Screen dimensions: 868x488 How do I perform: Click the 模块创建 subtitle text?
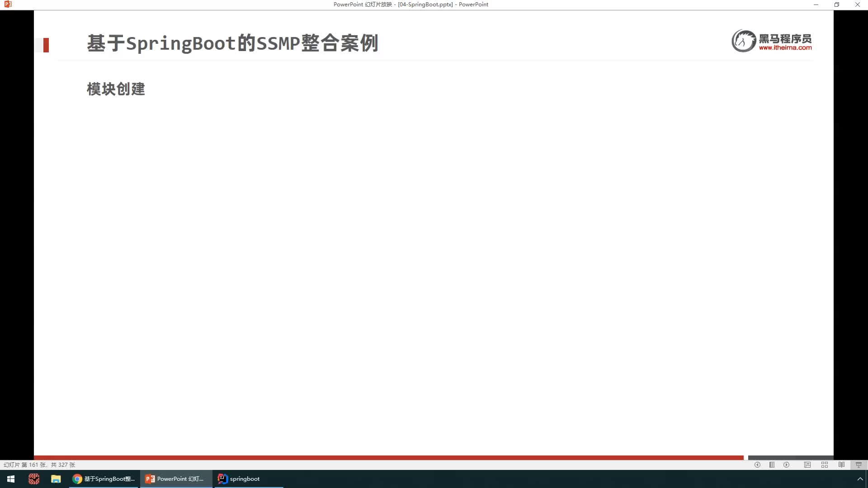[116, 89]
